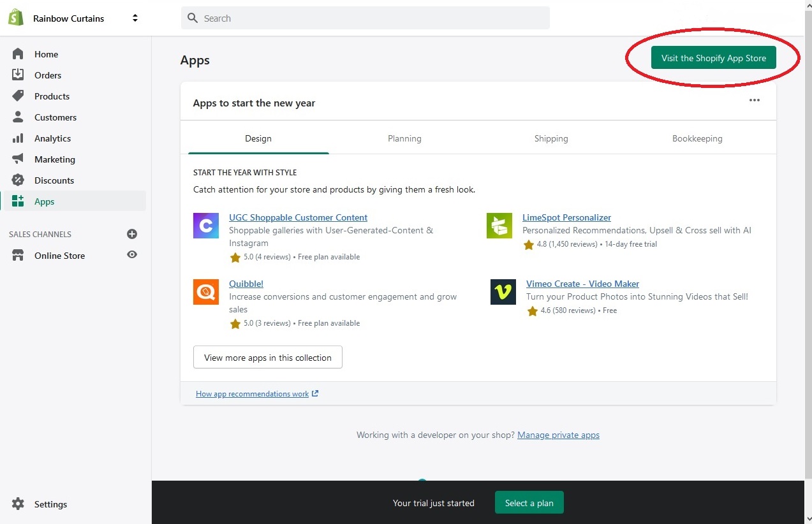Click the Settings gear icon
Viewport: 812px width, 524px height.
tap(18, 504)
